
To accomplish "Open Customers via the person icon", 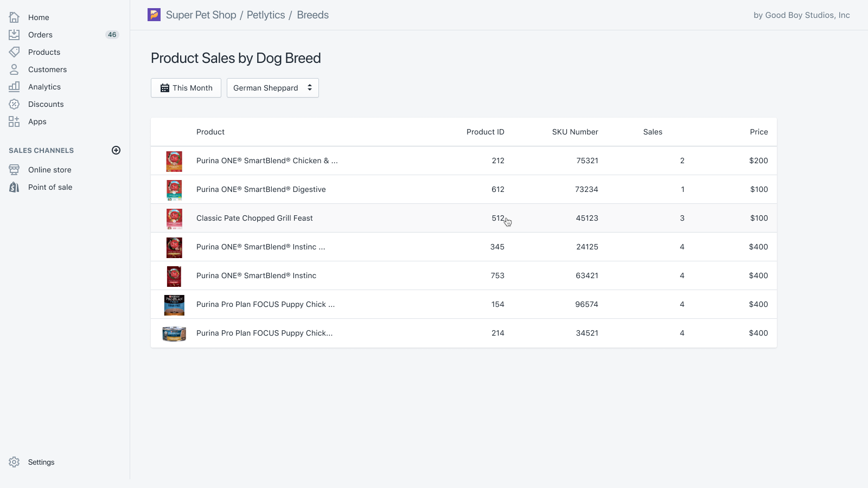I will (x=14, y=69).
